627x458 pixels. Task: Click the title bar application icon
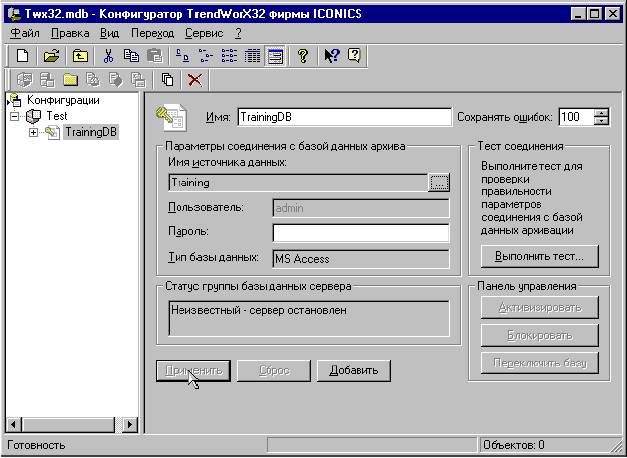click(15, 14)
